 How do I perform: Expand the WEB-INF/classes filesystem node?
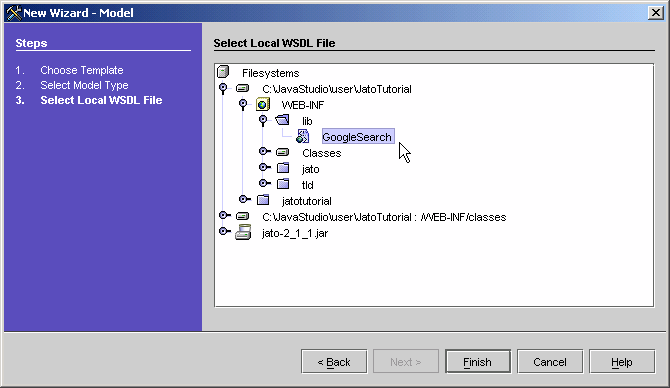tap(224, 215)
